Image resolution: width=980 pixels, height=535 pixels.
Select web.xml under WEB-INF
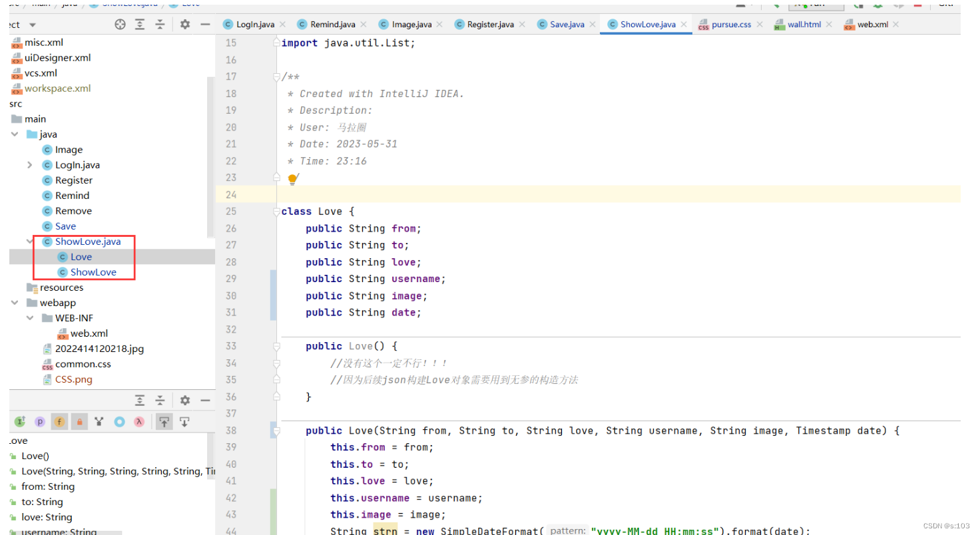(x=89, y=333)
